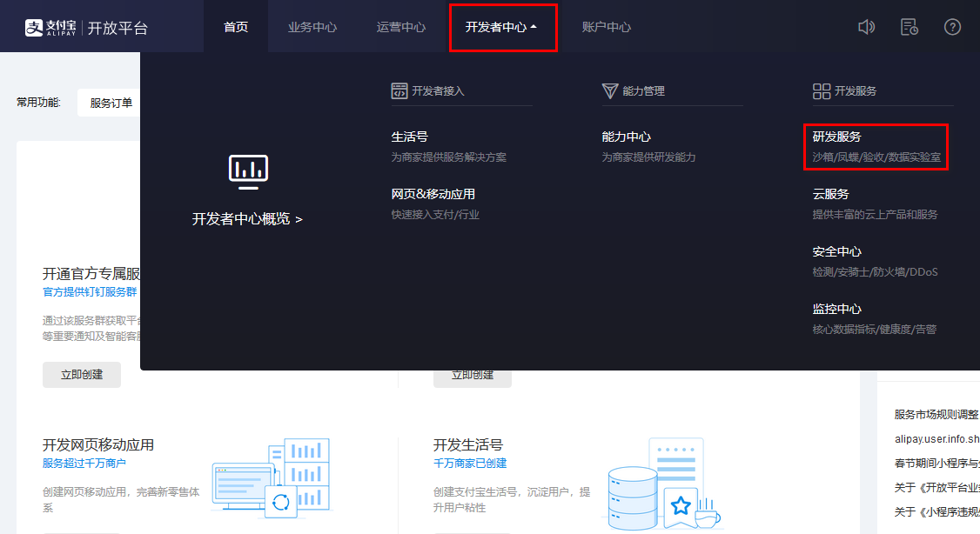Open the help question mark icon

[952, 27]
